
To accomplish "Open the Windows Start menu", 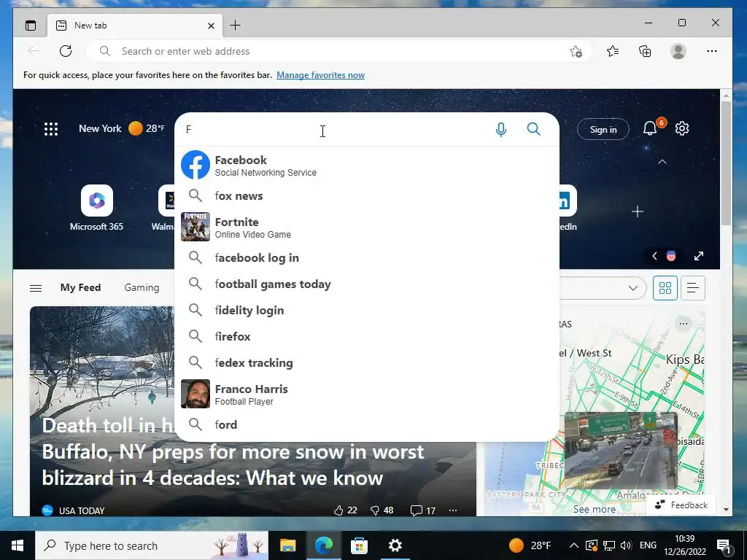I will pos(18,545).
